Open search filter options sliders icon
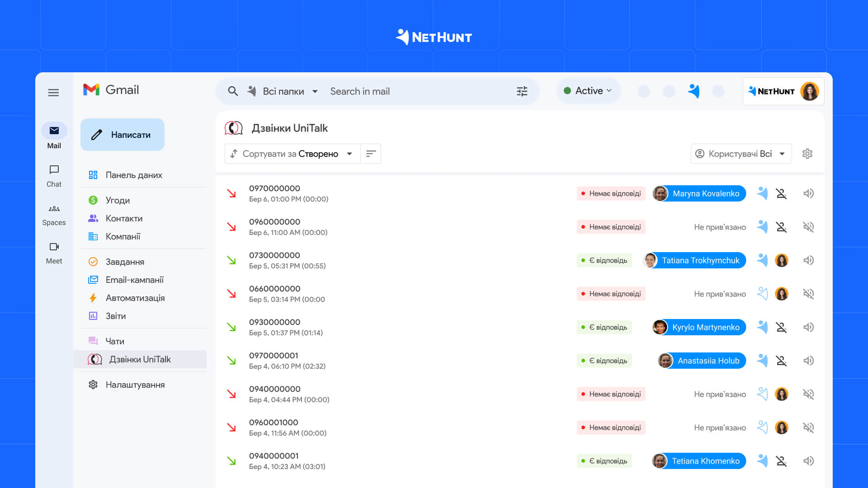The image size is (868, 488). (x=522, y=91)
